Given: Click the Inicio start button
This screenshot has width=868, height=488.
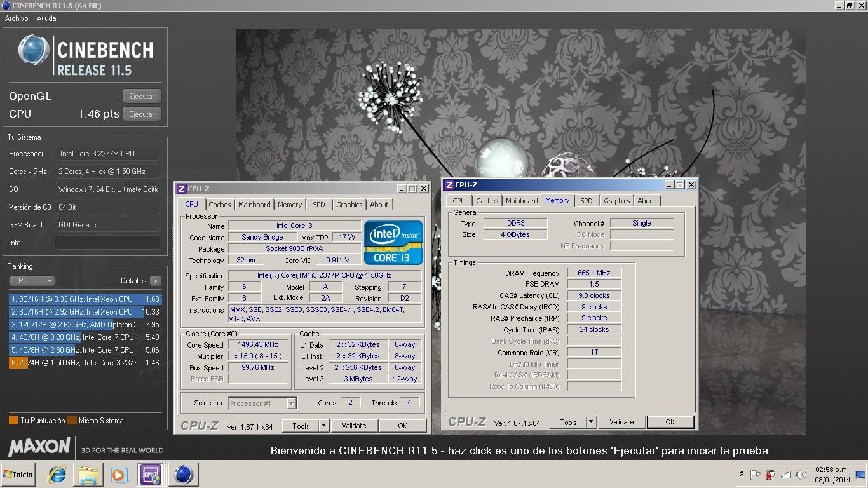Looking at the screenshot, I should tap(18, 475).
